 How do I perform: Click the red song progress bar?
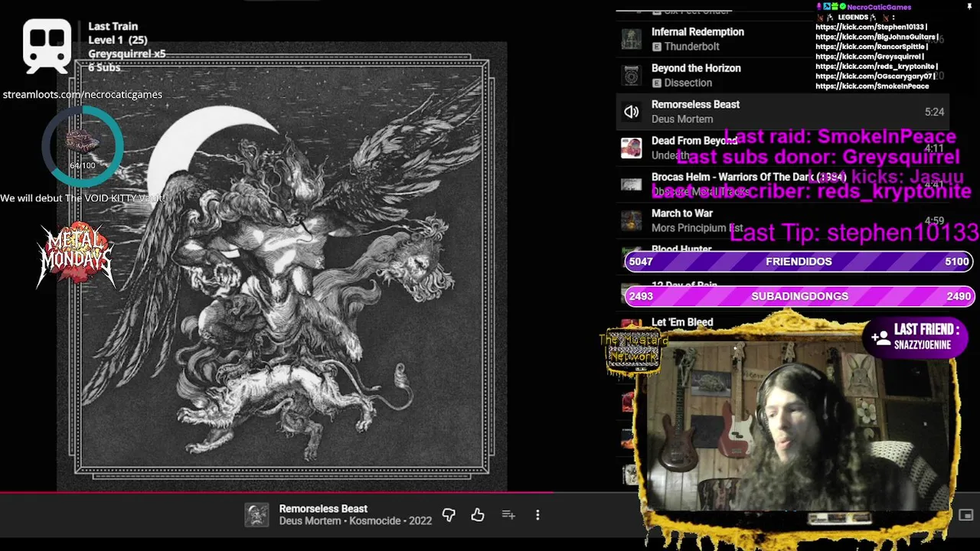tap(276, 493)
